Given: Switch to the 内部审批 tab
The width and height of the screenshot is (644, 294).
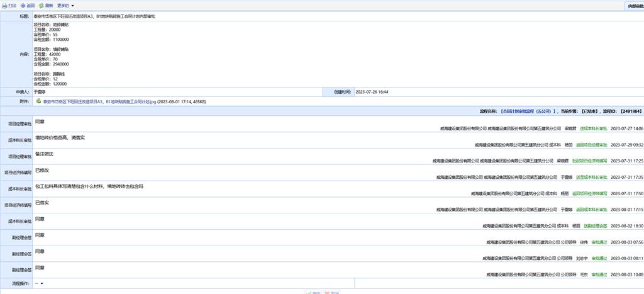Looking at the screenshot, I should click(x=632, y=6).
